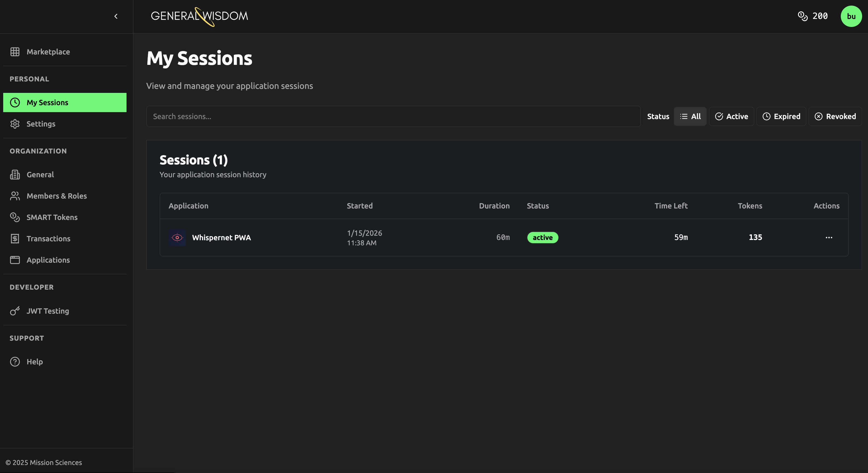Collapse the sidebar with the chevron arrow
The image size is (868, 473).
coord(116,16)
